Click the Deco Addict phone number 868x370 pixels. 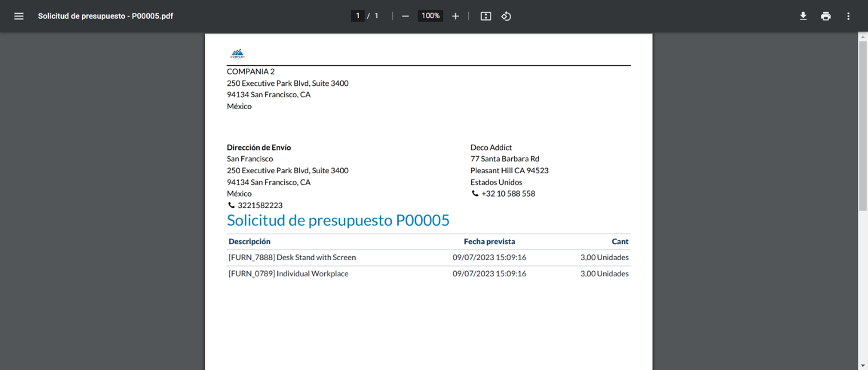508,194
